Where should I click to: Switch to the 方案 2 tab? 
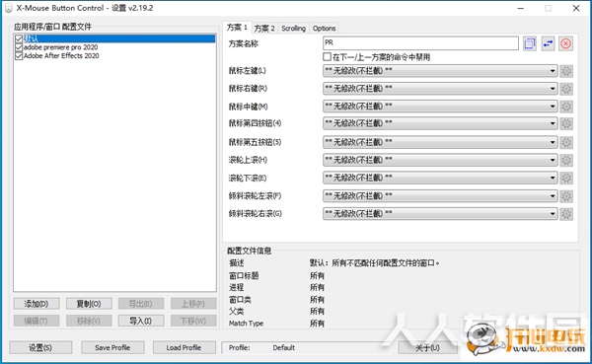coord(264,29)
